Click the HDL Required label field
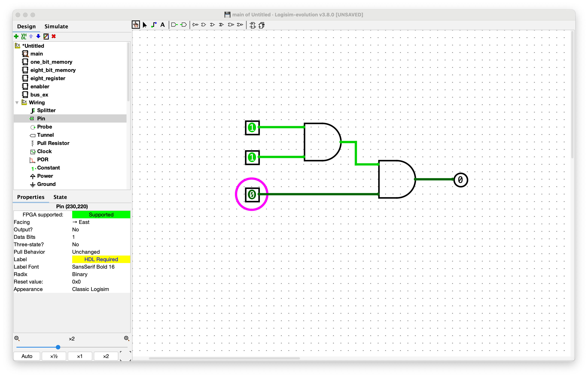 click(x=101, y=259)
